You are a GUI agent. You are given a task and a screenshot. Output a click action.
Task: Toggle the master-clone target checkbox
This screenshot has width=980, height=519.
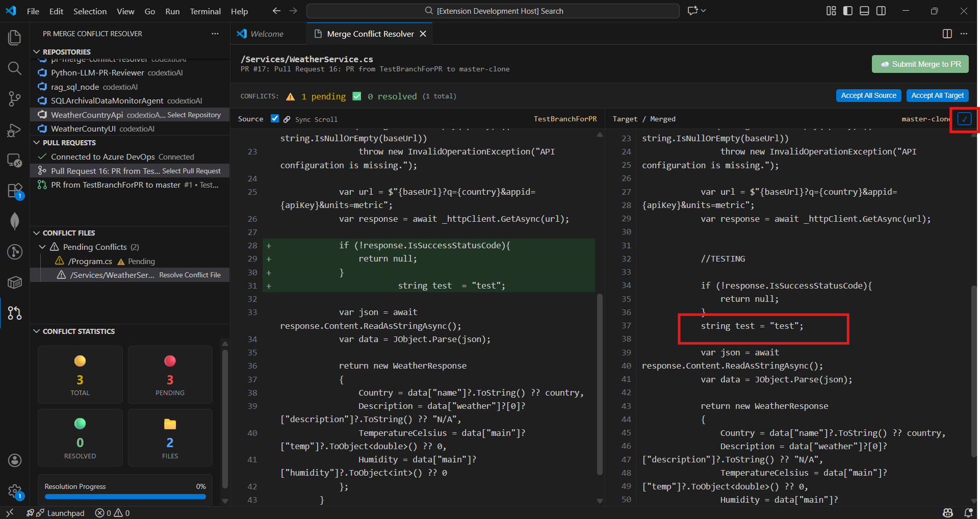click(x=964, y=119)
